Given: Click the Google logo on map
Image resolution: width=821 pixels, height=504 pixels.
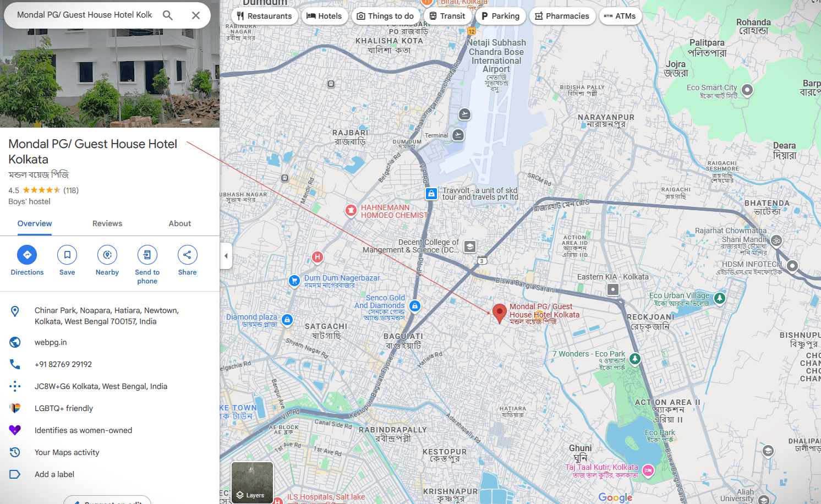Looking at the screenshot, I should tap(615, 497).
